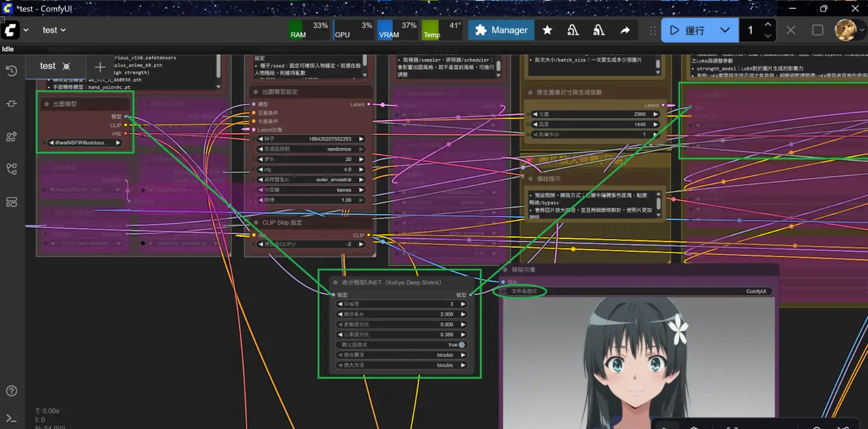Click the Manager button
Screen dimensions: 868x429
501,30
